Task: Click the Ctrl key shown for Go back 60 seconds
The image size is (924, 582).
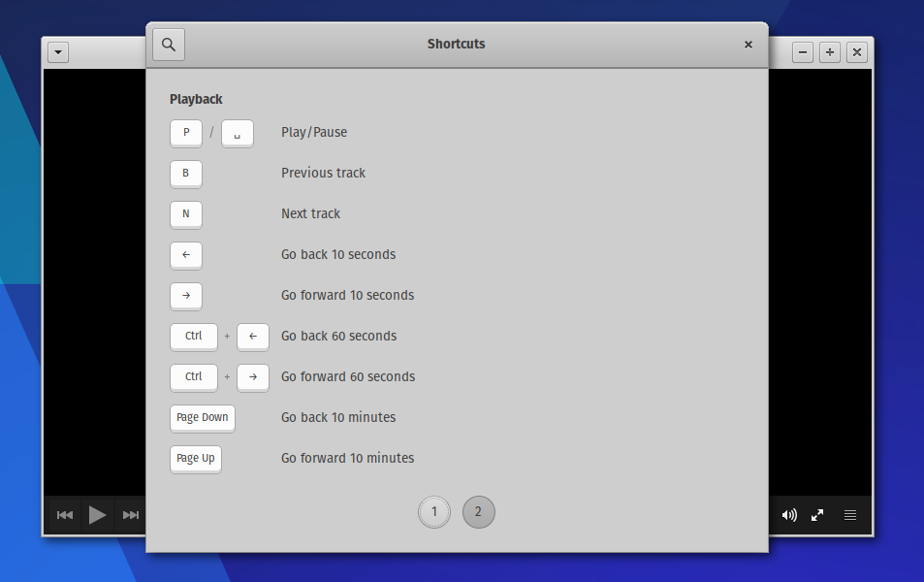Action: pos(193,337)
